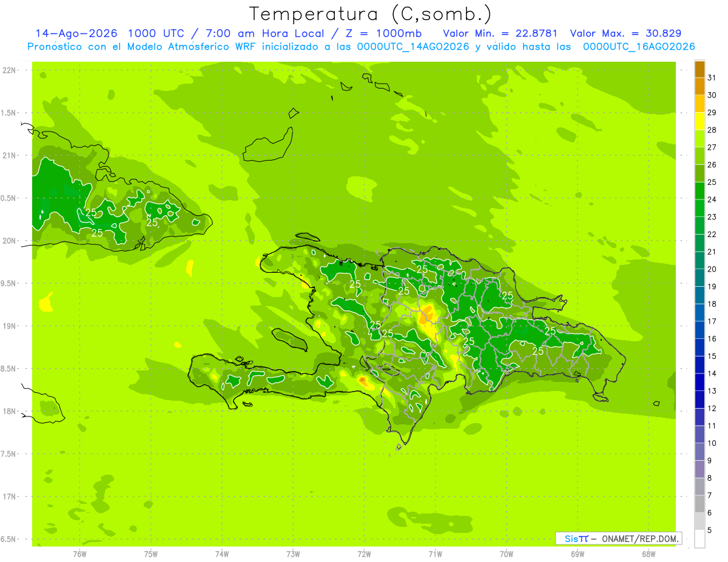The image size is (728, 562).
Task: Click the '8' legend value
Action: coord(709,478)
